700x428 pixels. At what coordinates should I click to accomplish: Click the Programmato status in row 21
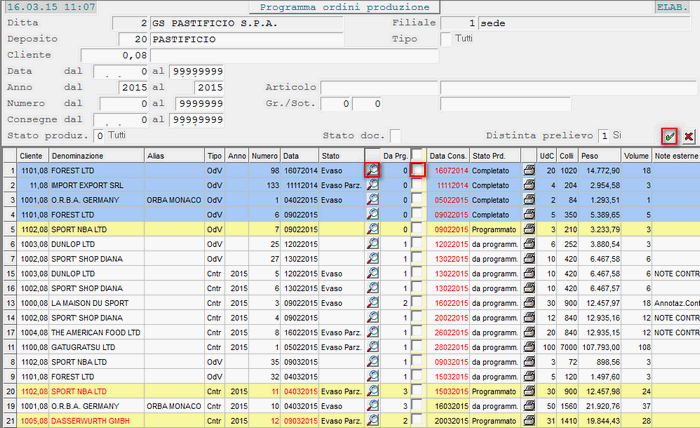pos(494,421)
